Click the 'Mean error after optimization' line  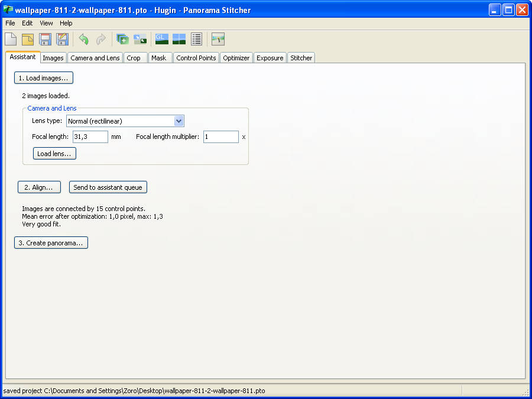(x=92, y=216)
